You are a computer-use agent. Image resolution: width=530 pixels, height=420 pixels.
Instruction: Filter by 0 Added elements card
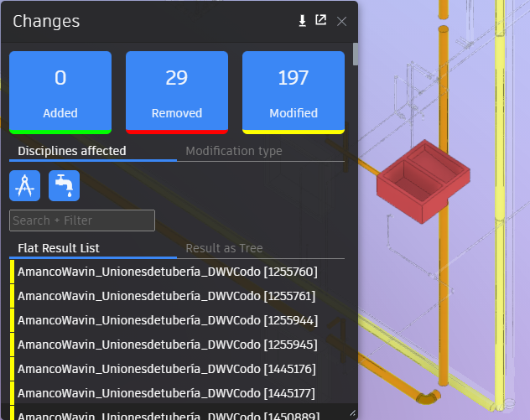[60, 92]
